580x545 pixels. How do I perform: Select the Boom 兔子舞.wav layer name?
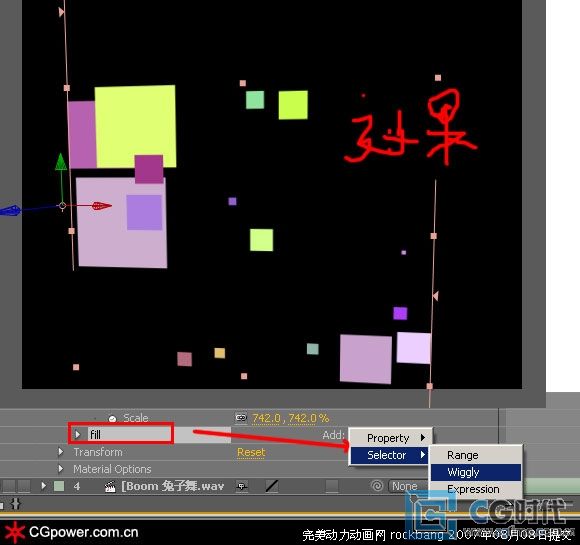[173, 486]
